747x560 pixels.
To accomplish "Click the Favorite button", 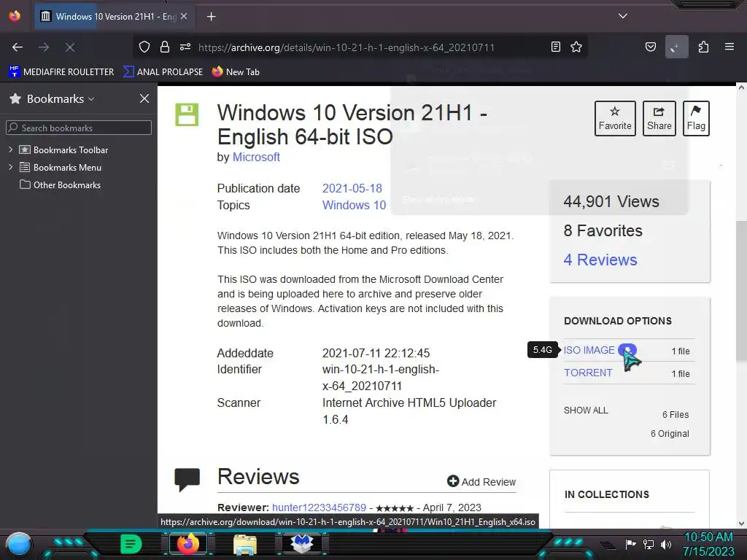I will [x=615, y=118].
